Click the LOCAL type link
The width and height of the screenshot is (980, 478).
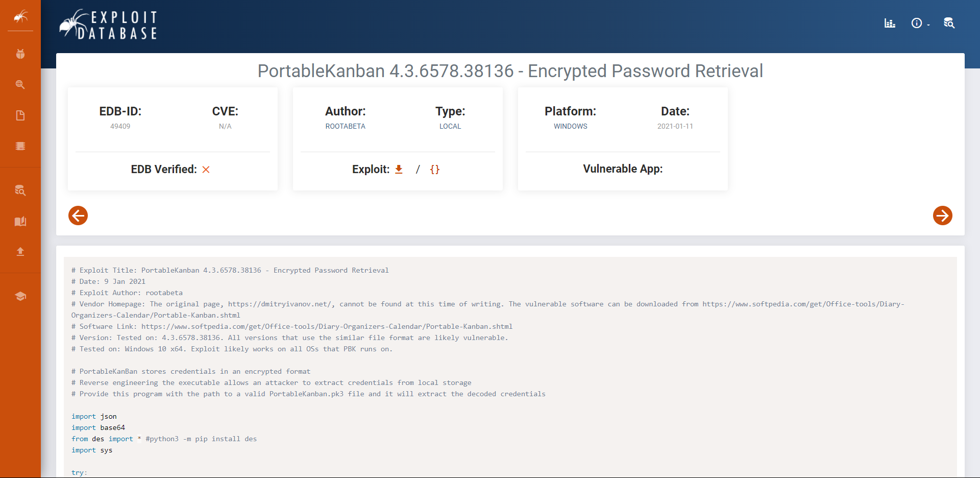[x=450, y=126]
